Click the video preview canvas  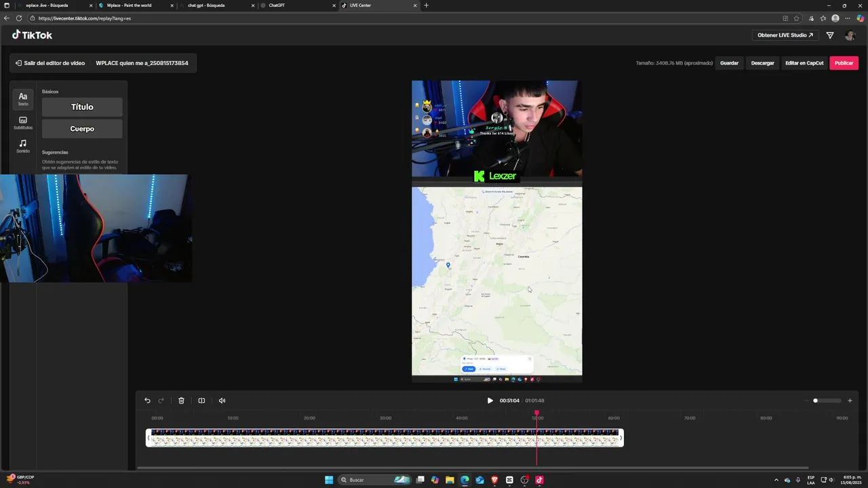[x=496, y=231]
